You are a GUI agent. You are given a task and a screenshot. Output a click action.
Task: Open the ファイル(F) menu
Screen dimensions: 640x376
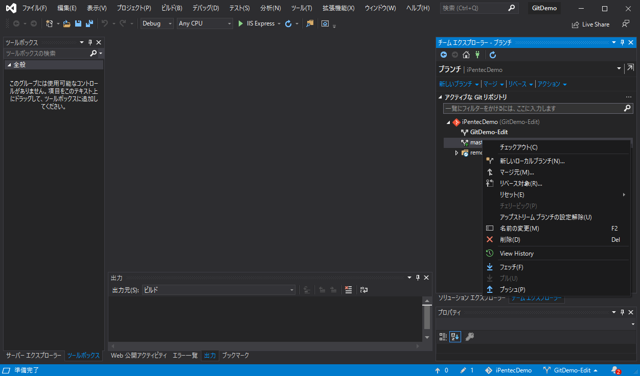point(34,8)
